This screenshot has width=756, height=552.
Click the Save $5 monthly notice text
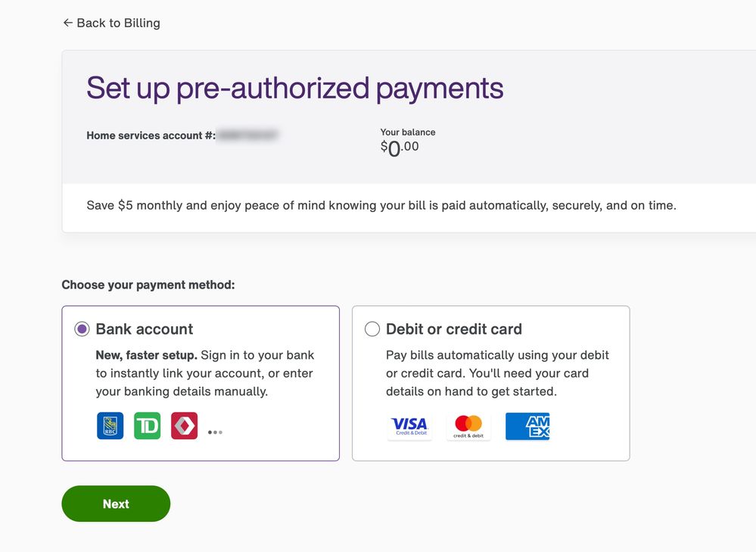[x=381, y=205]
